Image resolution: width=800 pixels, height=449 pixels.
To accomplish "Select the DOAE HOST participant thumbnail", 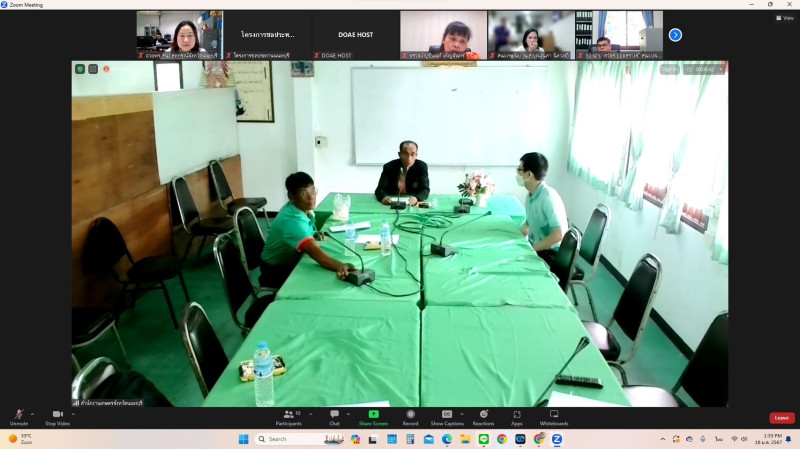I will point(354,35).
